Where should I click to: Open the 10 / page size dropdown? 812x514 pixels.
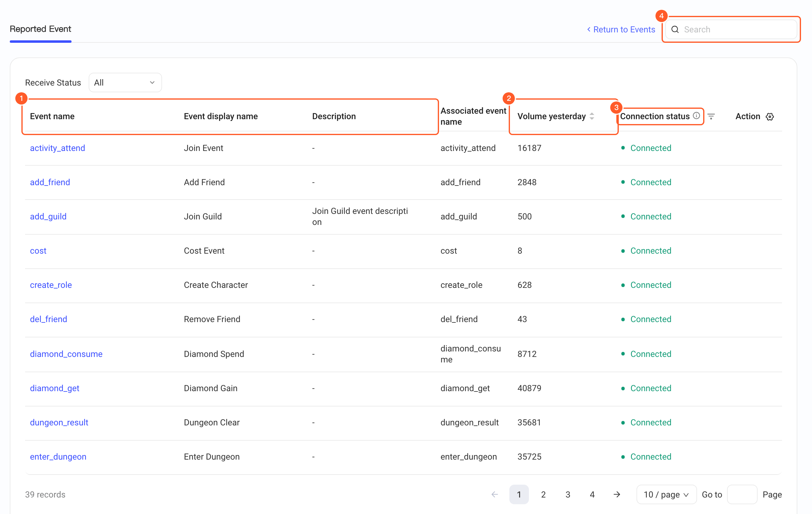tap(666, 494)
